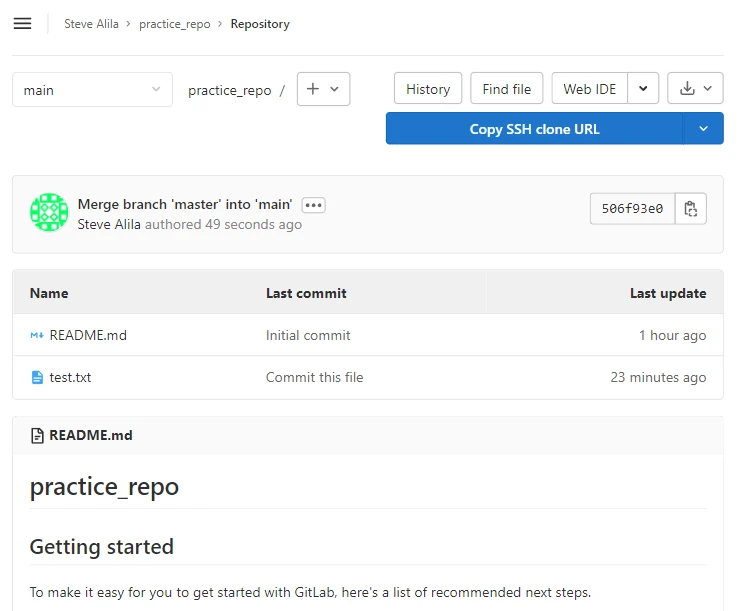
Task: Copy commit SHA 506f93e0 to clipboard
Action: 690,209
